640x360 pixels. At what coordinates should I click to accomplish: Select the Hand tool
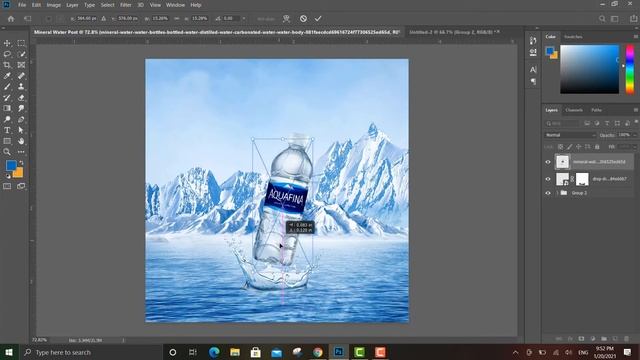point(21,141)
